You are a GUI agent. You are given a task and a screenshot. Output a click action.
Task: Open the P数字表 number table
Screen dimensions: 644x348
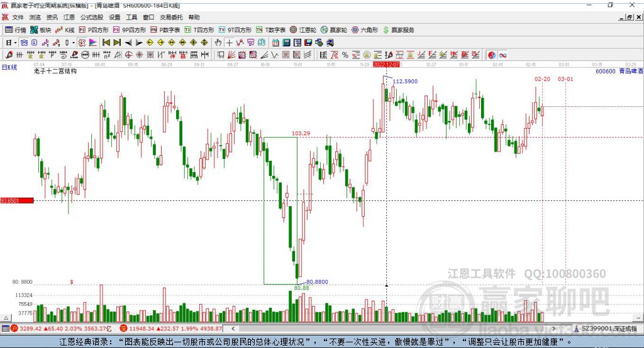(x=165, y=30)
